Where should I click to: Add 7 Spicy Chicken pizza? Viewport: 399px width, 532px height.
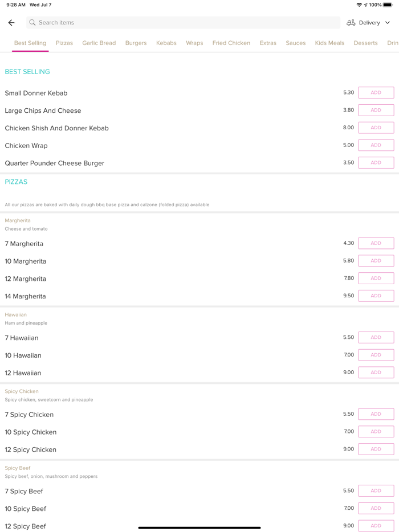(x=376, y=414)
